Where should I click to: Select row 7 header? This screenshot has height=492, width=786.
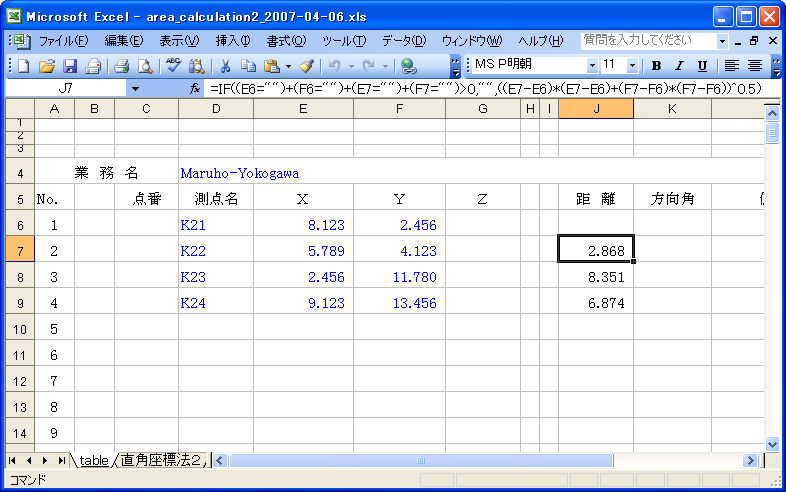click(x=20, y=249)
